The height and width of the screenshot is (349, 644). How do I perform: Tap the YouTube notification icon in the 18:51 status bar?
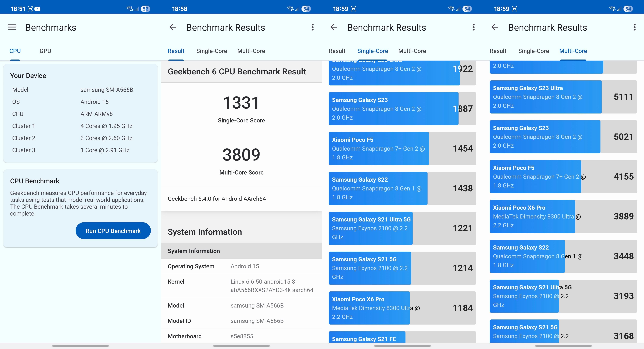38,9
